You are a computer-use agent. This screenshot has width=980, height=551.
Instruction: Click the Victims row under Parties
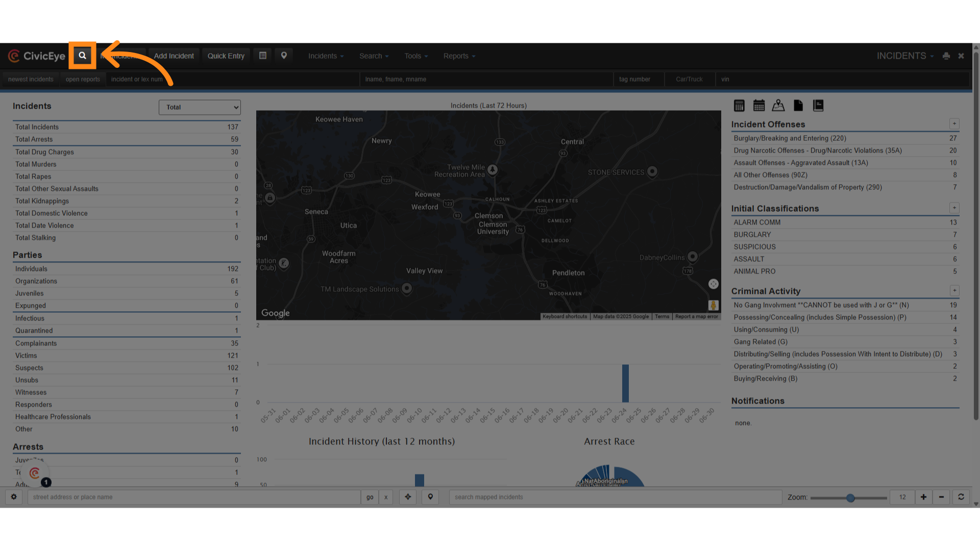(127, 356)
